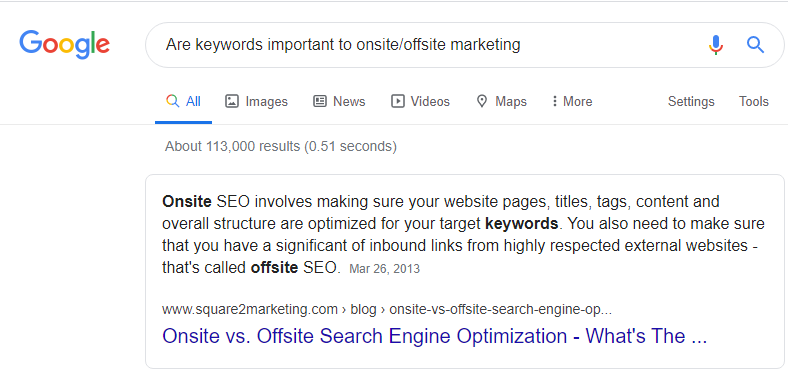Click the Google logo
788x370 pixels.
[64, 44]
